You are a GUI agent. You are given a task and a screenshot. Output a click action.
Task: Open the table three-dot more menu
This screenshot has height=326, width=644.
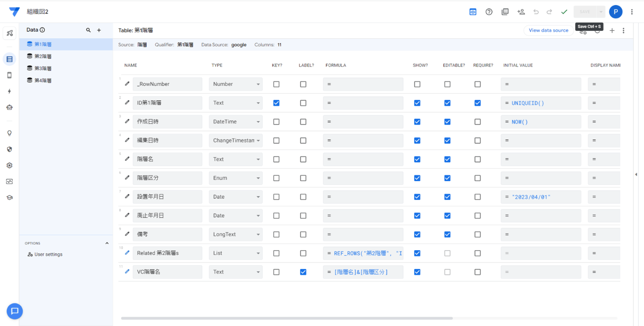click(624, 31)
